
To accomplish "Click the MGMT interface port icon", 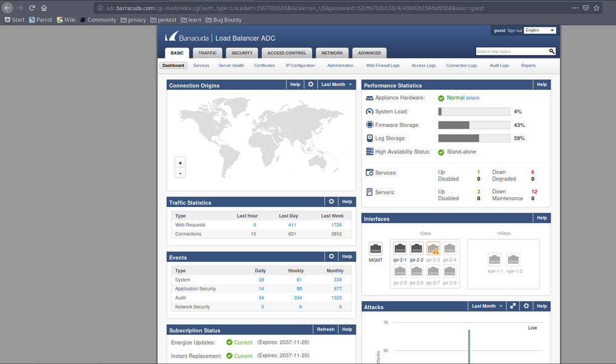I will [x=376, y=249].
